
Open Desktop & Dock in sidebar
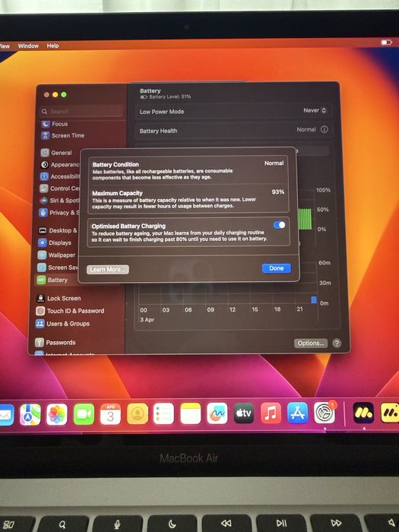[58, 231]
